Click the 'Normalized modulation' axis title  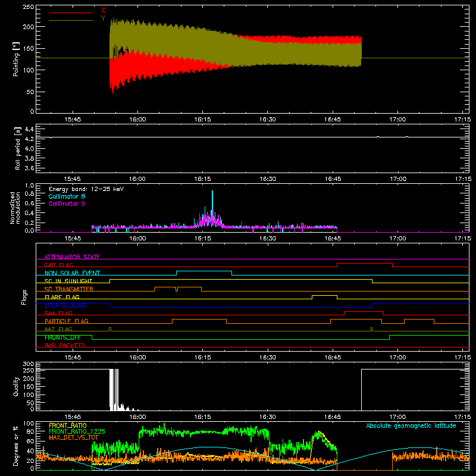14,208
